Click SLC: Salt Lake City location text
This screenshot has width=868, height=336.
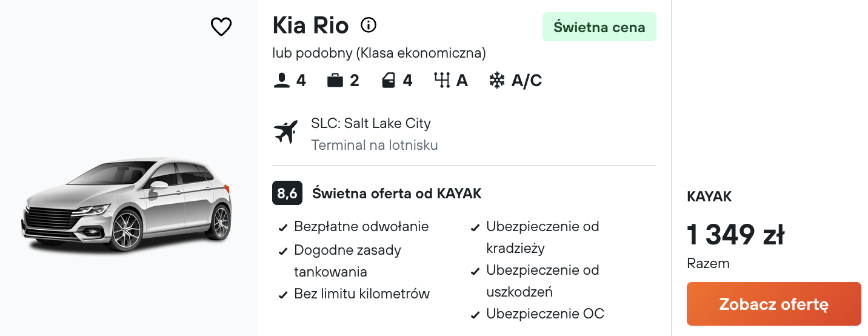pos(371,123)
